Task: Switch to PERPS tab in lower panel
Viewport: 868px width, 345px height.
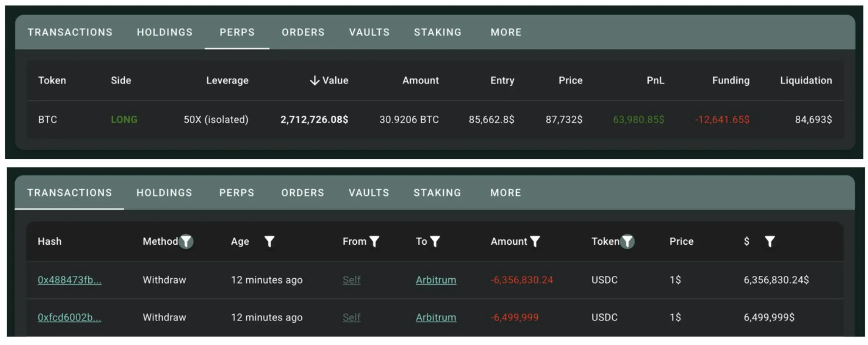Action: click(x=237, y=193)
